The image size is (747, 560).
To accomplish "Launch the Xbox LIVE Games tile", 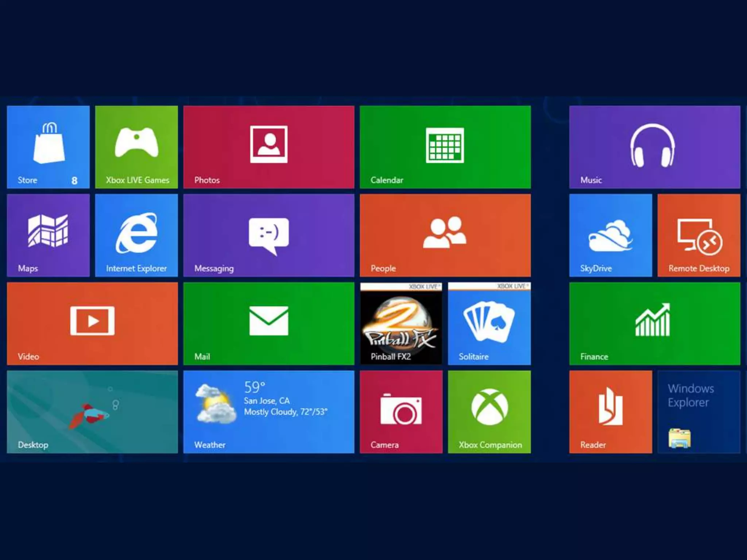I will click(x=136, y=147).
